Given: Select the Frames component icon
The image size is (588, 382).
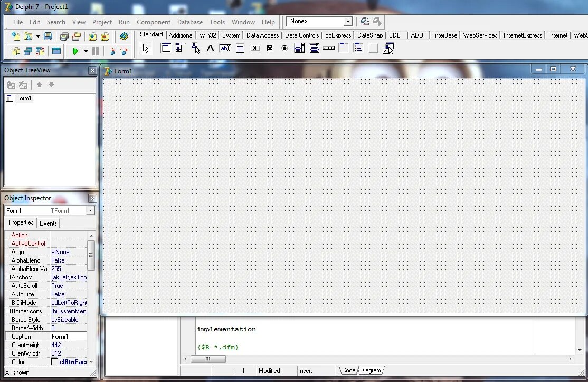Looking at the screenshot, I should [166, 48].
